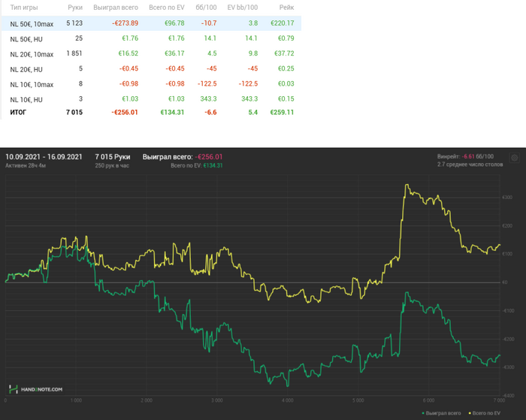Sort table by 'Руки' column header
The height and width of the screenshot is (420, 526).
click(x=75, y=8)
